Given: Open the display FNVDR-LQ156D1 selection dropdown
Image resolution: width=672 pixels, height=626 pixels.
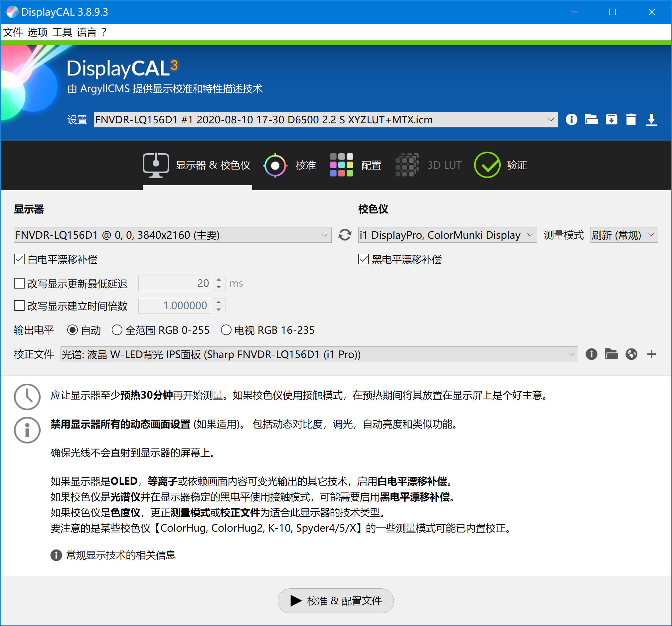Looking at the screenshot, I should (x=172, y=235).
